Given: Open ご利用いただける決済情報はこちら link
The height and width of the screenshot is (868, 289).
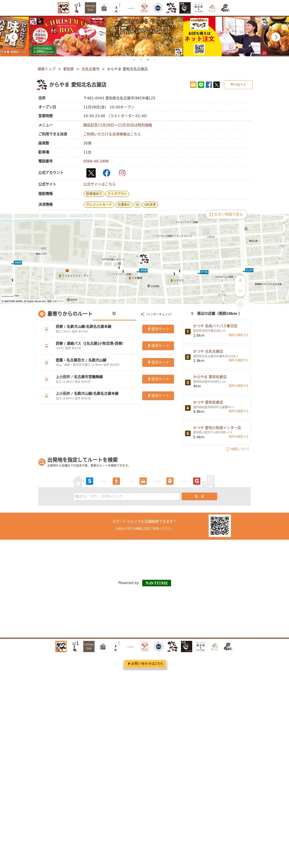Looking at the screenshot, I should click(112, 134).
